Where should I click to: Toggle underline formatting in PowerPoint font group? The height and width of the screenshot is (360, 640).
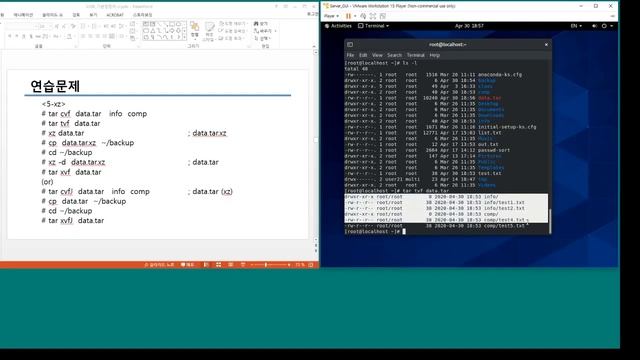[24, 36]
